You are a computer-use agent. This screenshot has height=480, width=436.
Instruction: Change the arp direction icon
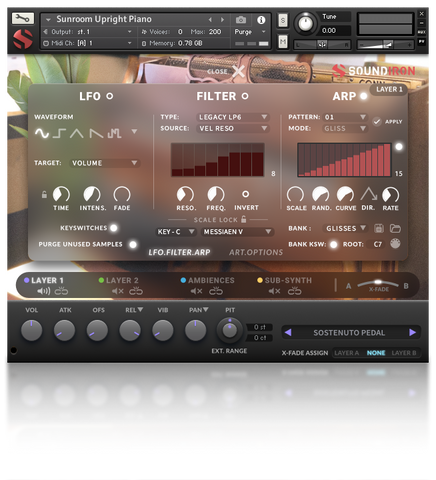(x=369, y=194)
